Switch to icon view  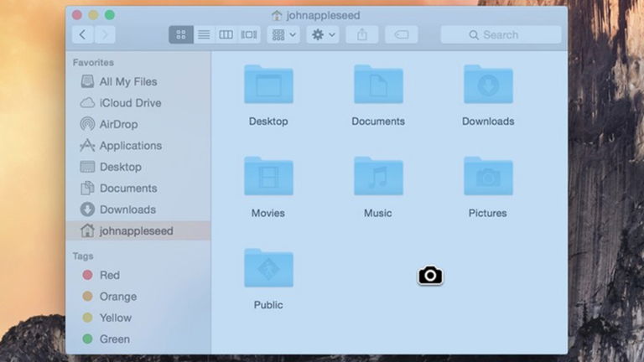[181, 35]
